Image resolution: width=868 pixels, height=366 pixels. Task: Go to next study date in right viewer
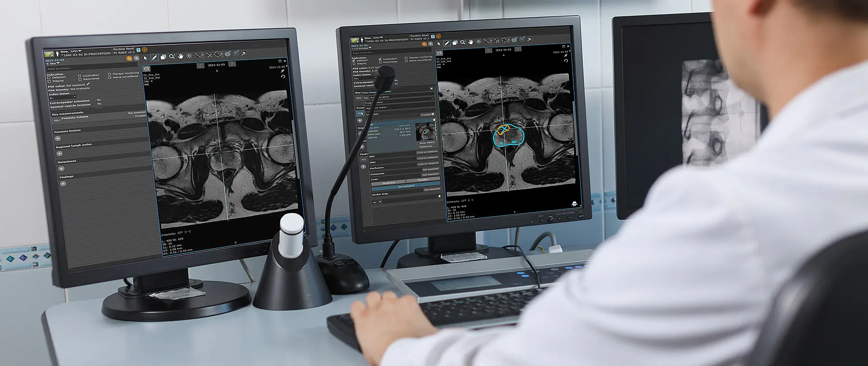click(x=518, y=49)
